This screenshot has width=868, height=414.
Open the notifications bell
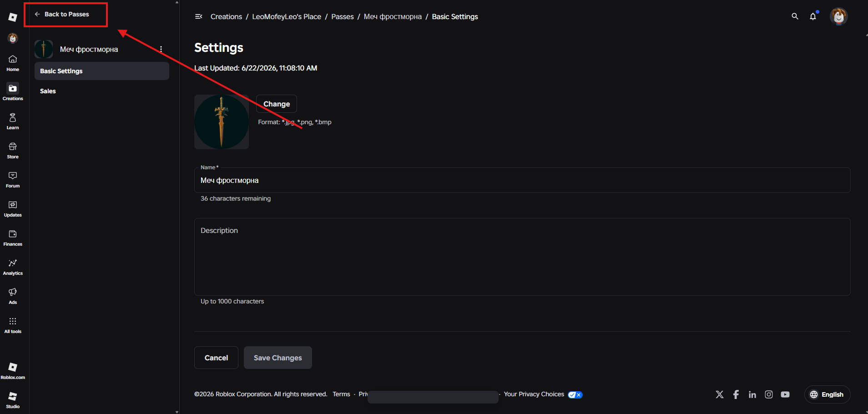pyautogui.click(x=813, y=16)
